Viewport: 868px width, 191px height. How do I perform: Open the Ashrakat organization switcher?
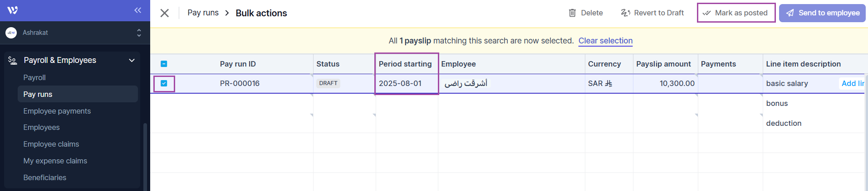[139, 33]
